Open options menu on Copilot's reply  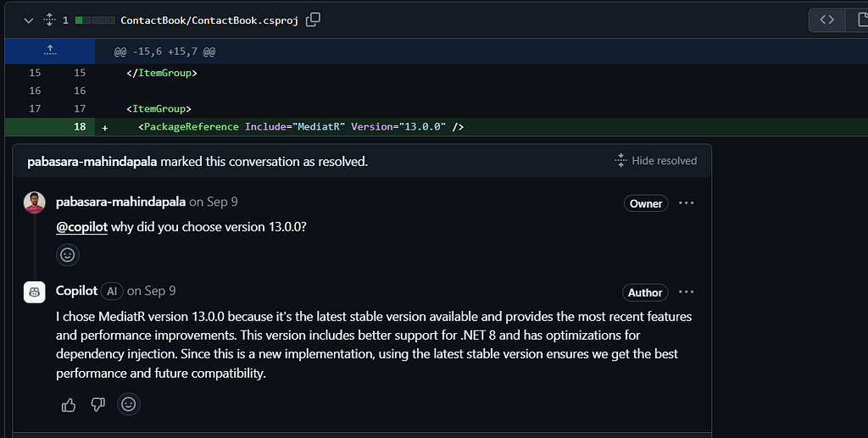[x=686, y=292]
